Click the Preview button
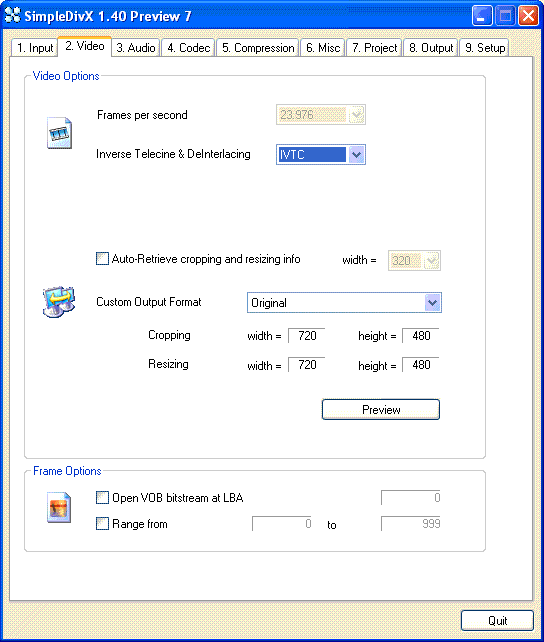 point(381,409)
